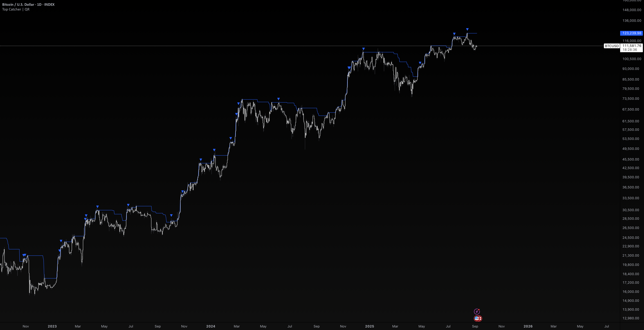The image size is (644, 330).
Task: Click the 53,500.00 price axis label
Action: [631, 139]
